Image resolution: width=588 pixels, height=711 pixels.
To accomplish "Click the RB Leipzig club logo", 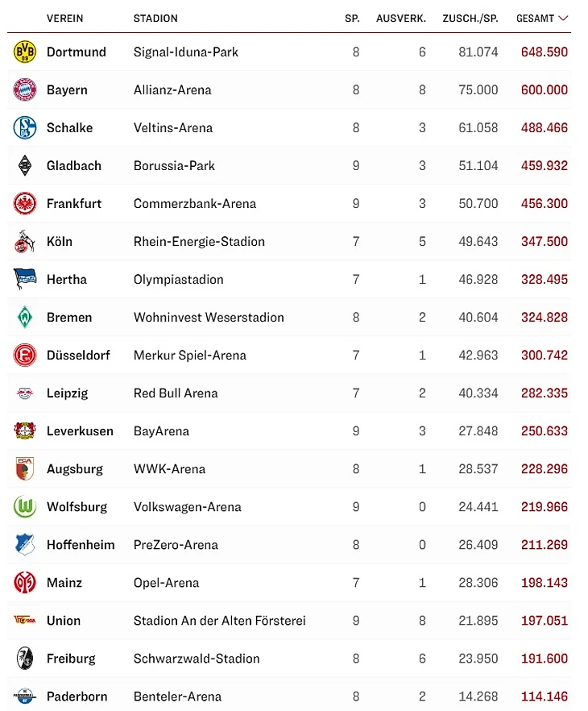I will click(25, 393).
